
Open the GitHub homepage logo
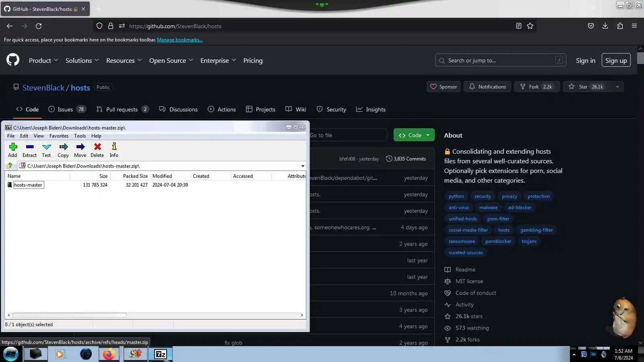13,60
